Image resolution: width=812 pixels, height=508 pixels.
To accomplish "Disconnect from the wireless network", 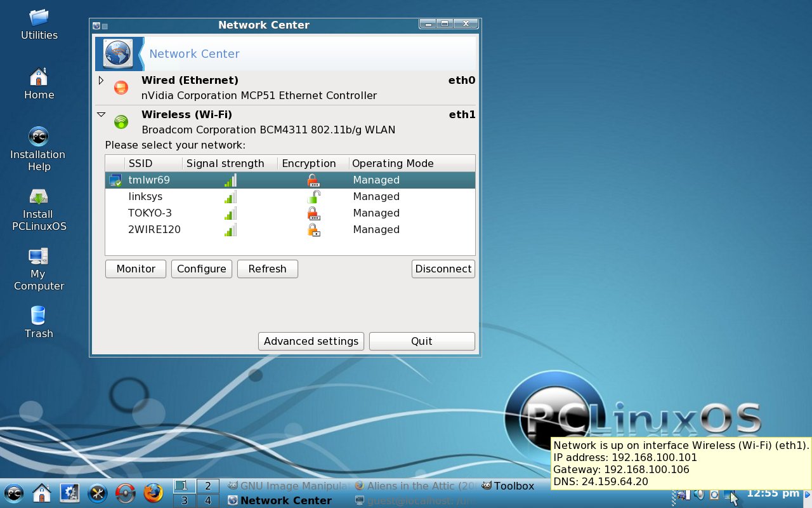I will 443,269.
